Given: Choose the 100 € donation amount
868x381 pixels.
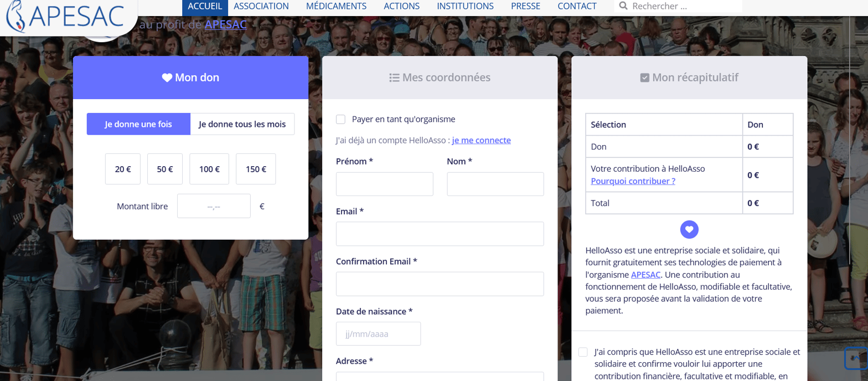Looking at the screenshot, I should 209,169.
